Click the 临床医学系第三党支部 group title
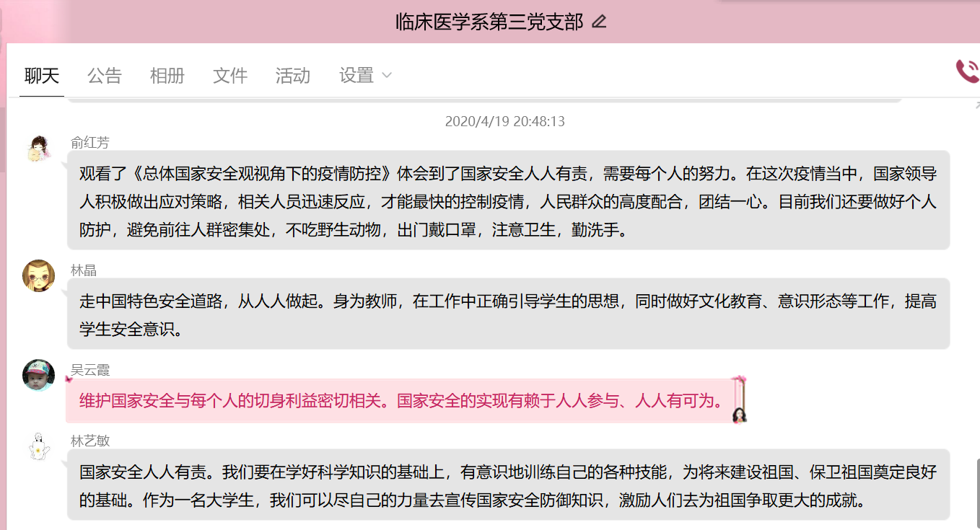 (x=489, y=22)
